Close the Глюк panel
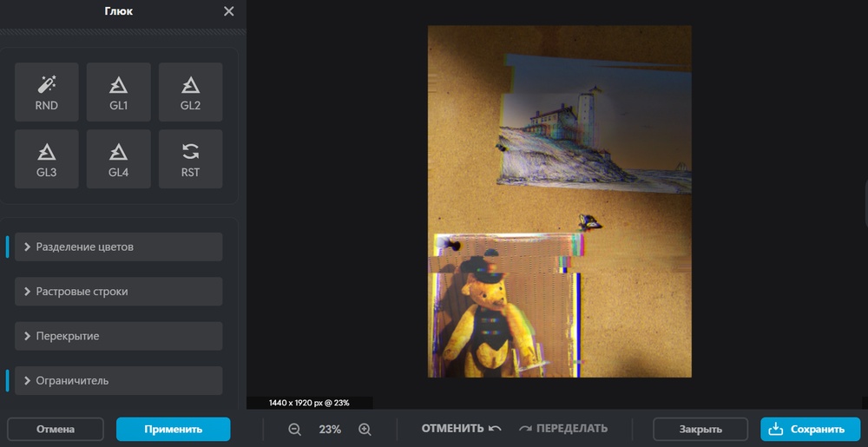Screen dimensions: 868x447 pos(228,11)
